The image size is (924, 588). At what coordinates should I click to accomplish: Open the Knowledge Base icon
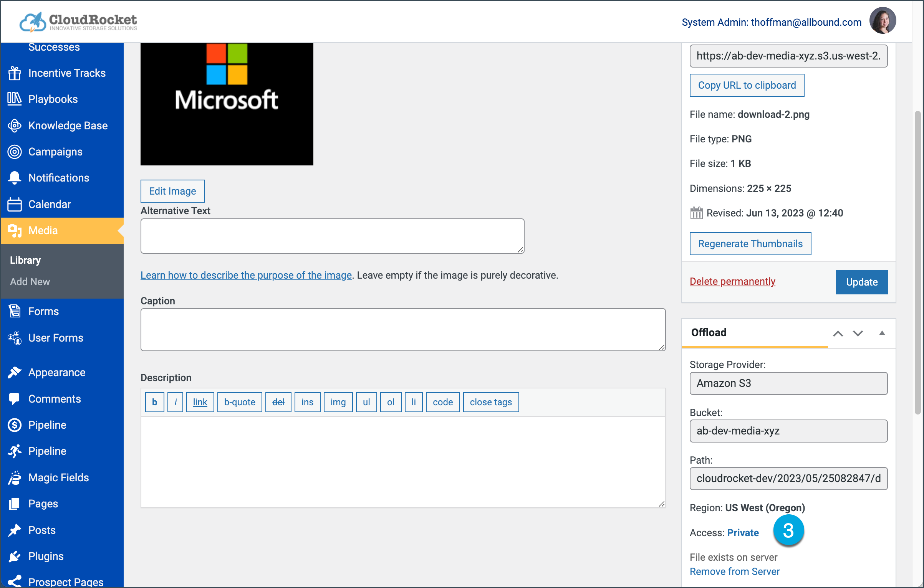click(15, 126)
